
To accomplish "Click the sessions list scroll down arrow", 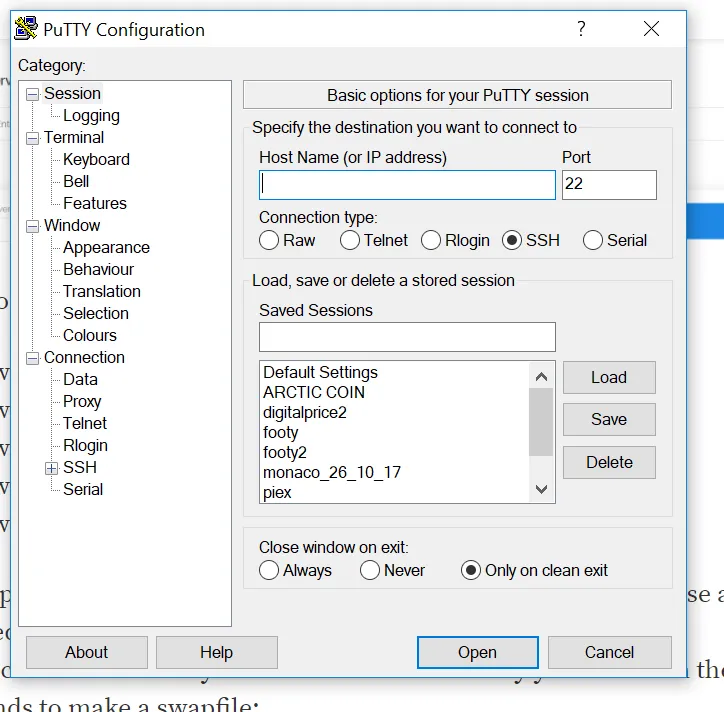I will click(541, 489).
